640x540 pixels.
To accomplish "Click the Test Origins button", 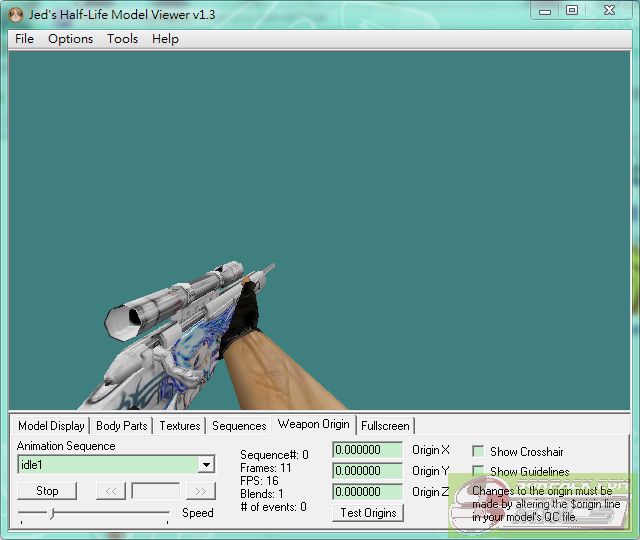I will click(368, 513).
